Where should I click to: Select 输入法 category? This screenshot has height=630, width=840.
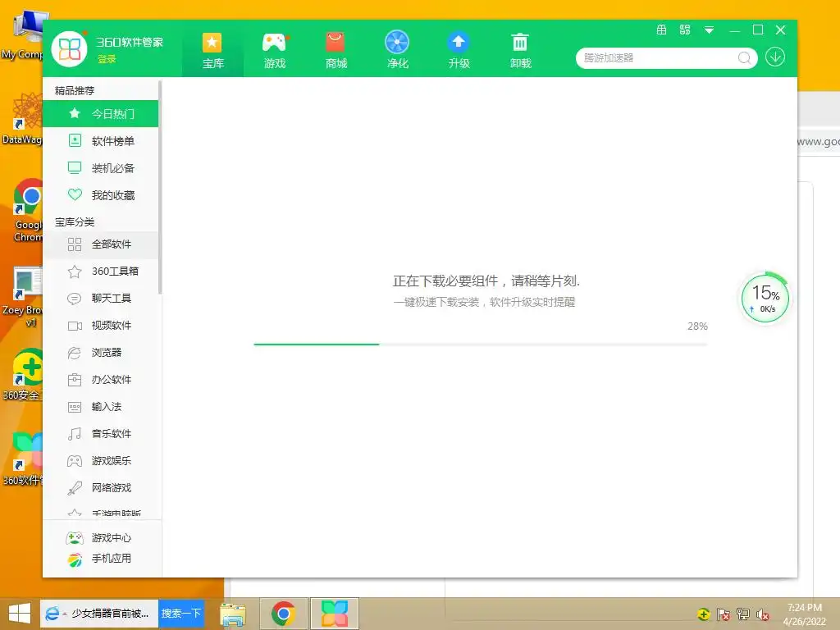100,407
